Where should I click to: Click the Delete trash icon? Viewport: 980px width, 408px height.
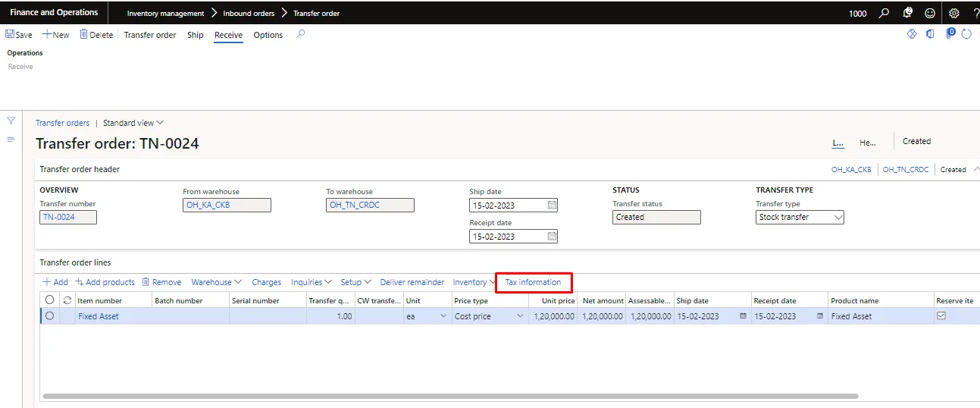84,35
